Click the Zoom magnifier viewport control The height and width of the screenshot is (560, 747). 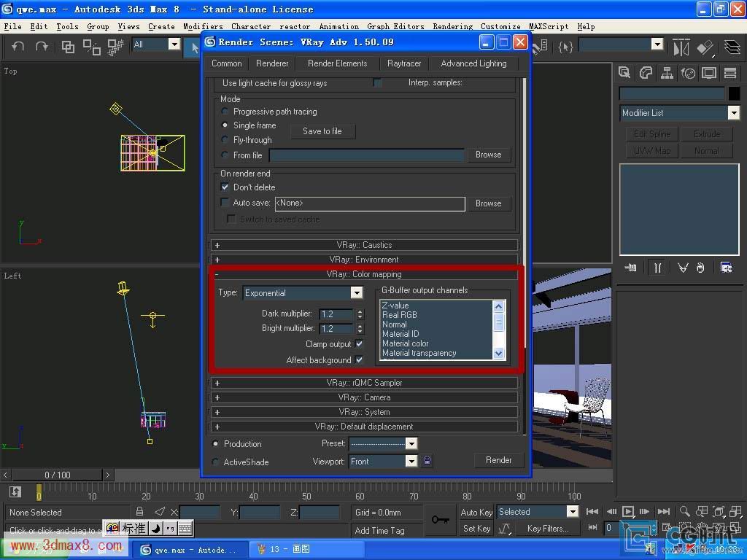click(x=684, y=511)
